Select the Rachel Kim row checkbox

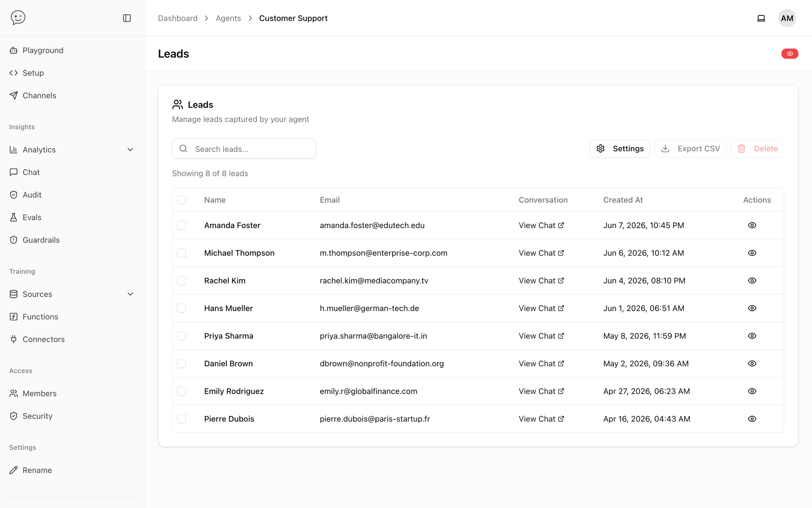tap(182, 281)
